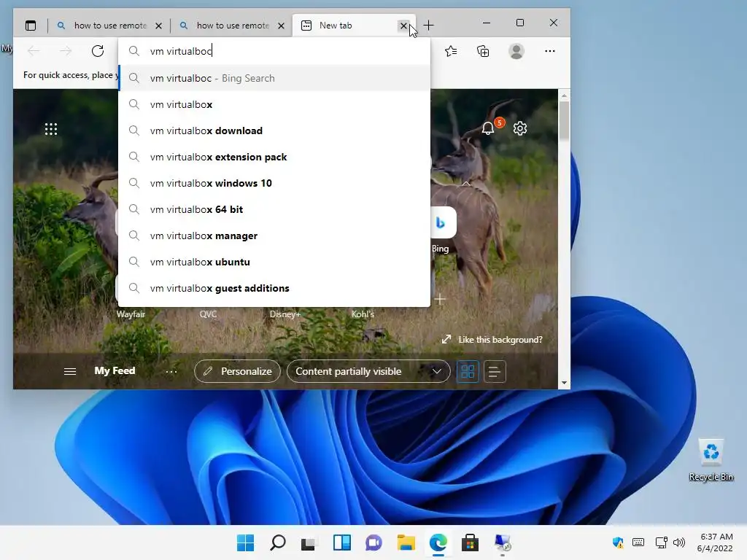Click the browser Back arrow
The width and height of the screenshot is (747, 560).
coord(34,51)
